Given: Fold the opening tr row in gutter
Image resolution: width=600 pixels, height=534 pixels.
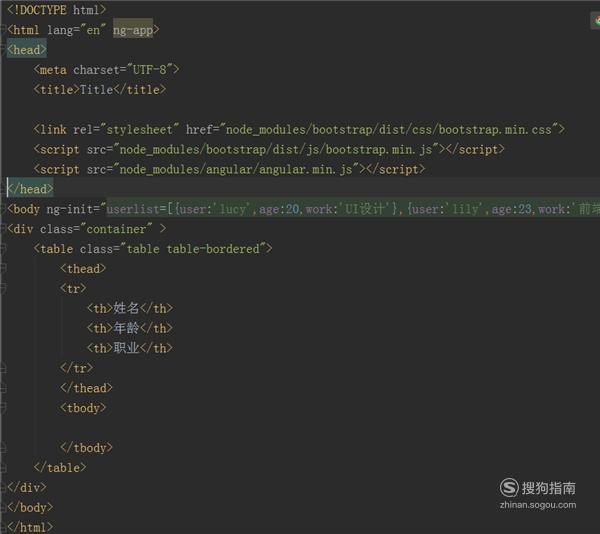Looking at the screenshot, I should 3,289.
